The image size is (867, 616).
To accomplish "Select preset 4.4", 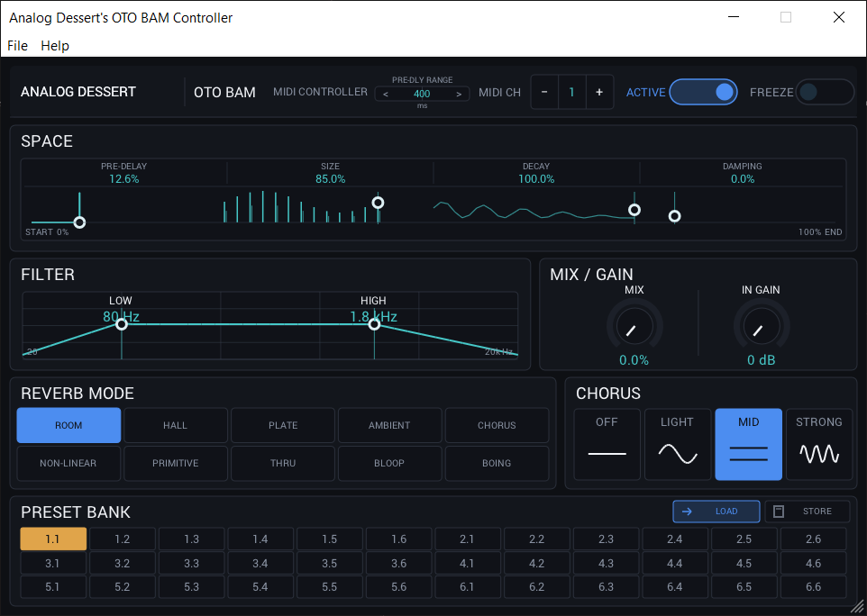I will click(675, 564).
